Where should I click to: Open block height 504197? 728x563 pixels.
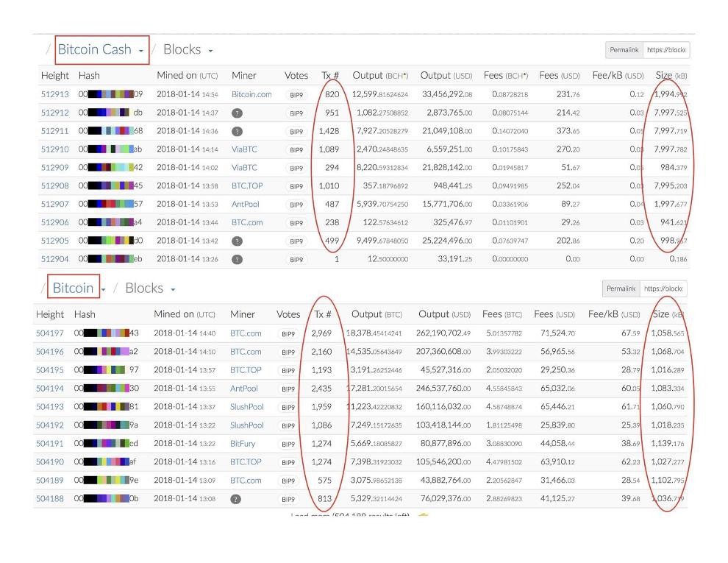point(50,333)
